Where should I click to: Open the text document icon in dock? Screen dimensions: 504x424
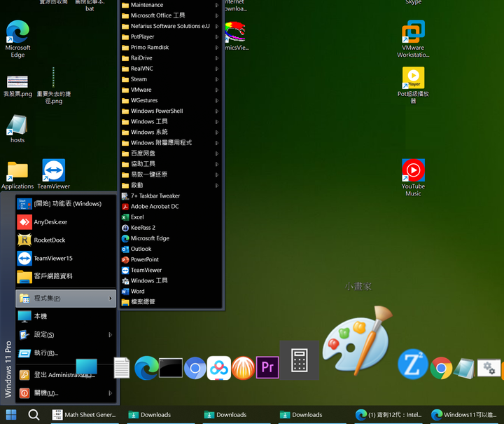tap(122, 368)
